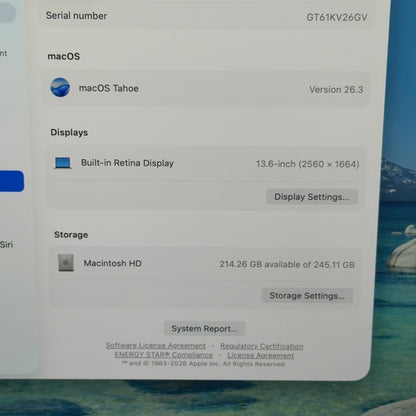Screen dimensions: 416x416
Task: Click the Built-in Retina Display laptop icon
Action: click(63, 163)
